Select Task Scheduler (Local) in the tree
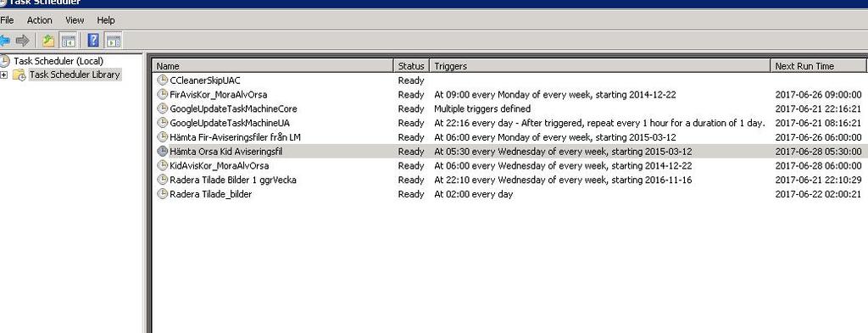Viewport: 868px width, 333px height. click(x=58, y=61)
